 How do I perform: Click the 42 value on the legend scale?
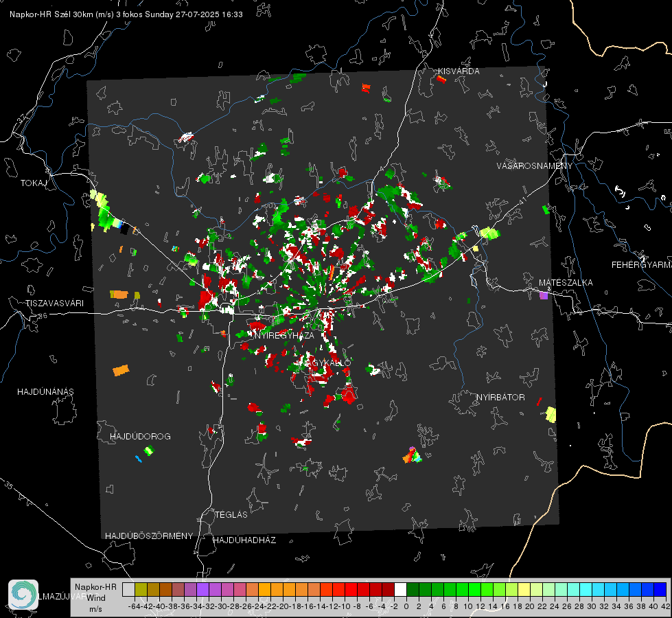665,606
